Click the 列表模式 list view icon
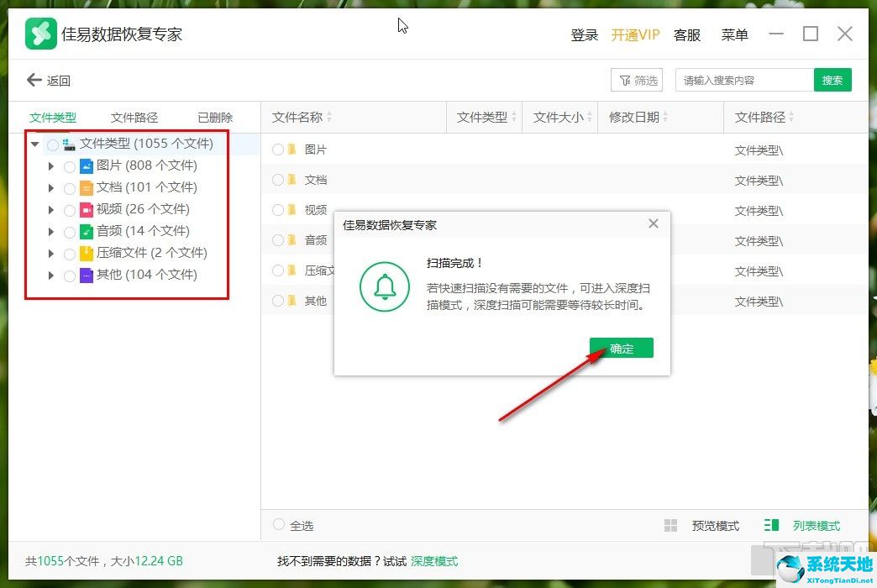 (771, 525)
